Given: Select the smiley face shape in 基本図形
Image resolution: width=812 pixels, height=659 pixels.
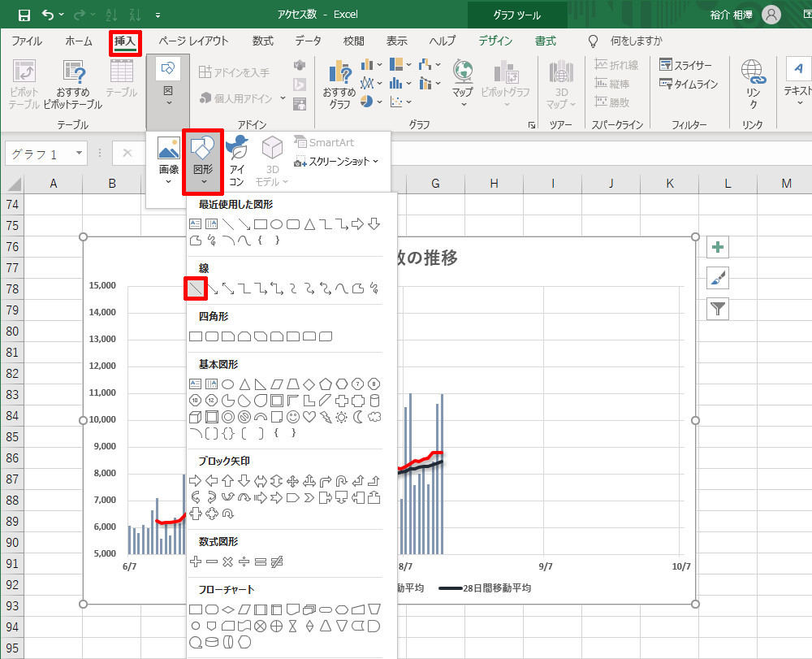Looking at the screenshot, I should pyautogui.click(x=292, y=417).
